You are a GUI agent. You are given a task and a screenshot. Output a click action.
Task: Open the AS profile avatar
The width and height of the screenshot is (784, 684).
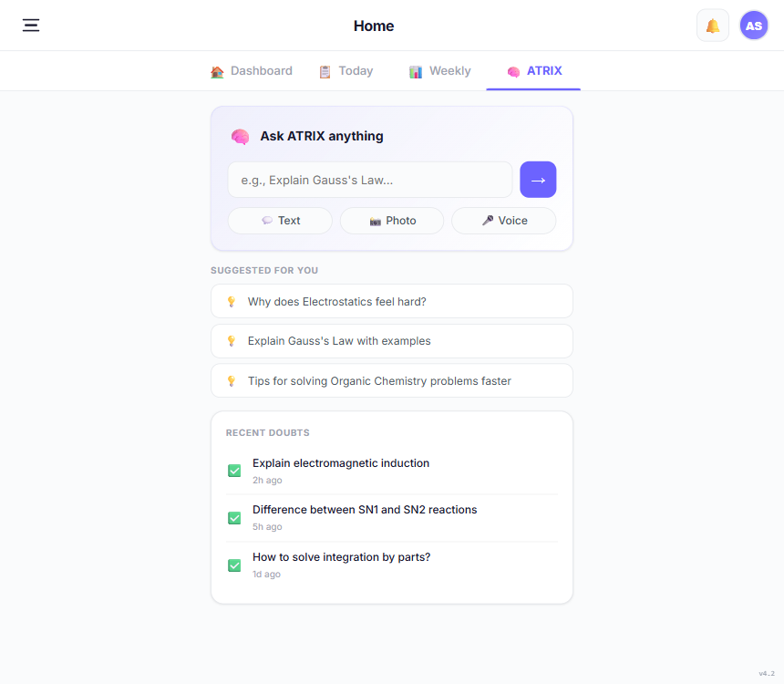(754, 26)
